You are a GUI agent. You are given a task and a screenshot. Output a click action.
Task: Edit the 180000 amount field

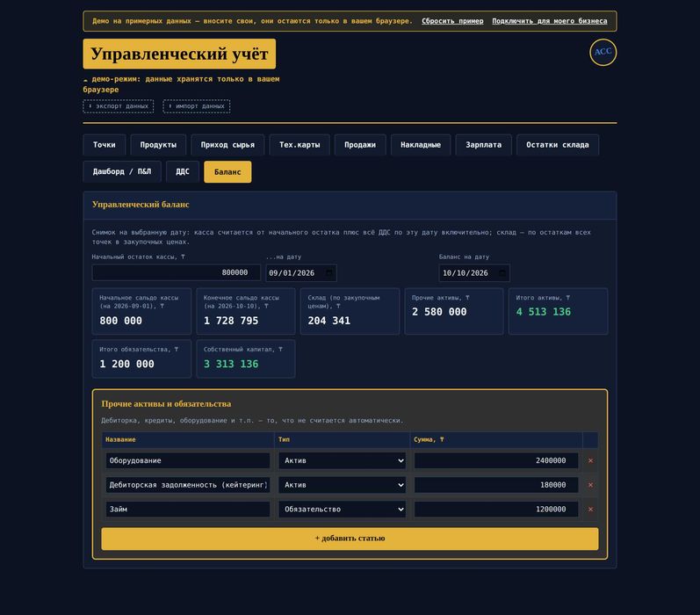(x=496, y=485)
